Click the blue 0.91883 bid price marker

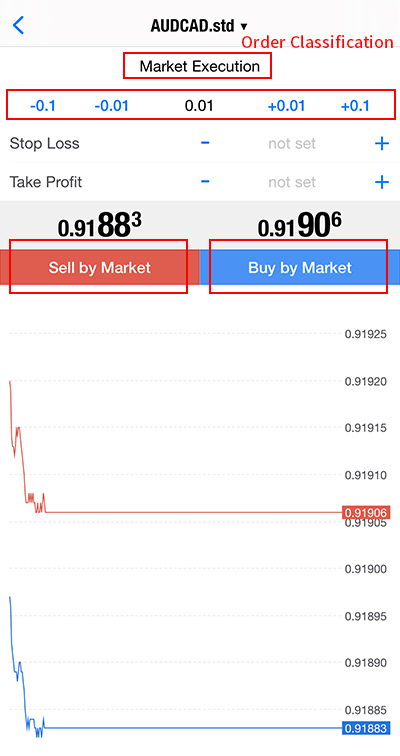[x=365, y=728]
